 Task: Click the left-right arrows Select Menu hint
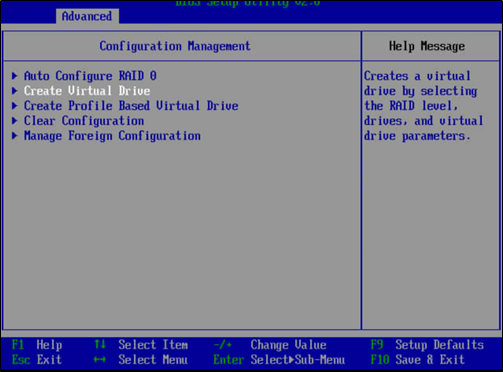click(141, 360)
